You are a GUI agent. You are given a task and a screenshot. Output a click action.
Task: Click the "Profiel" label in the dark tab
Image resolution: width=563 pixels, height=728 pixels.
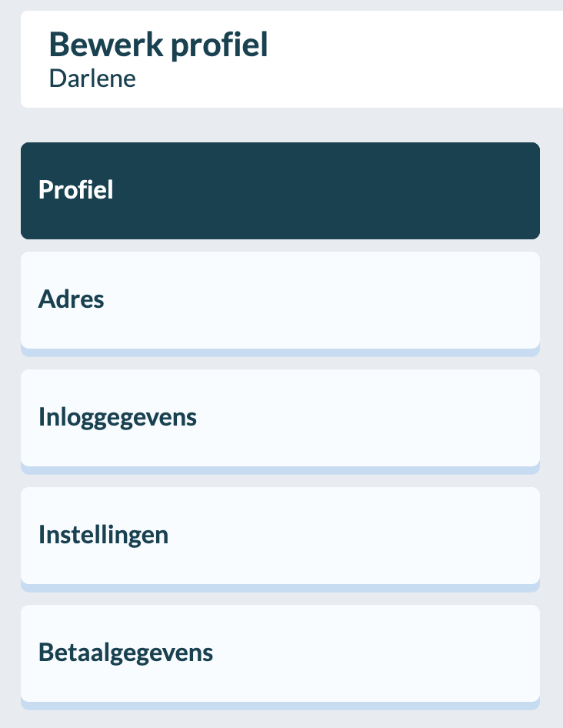pos(76,190)
